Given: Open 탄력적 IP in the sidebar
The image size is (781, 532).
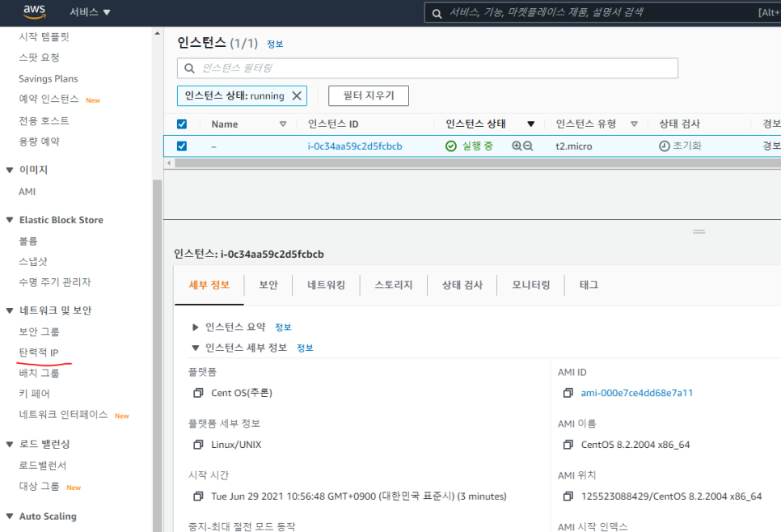Looking at the screenshot, I should (39, 353).
